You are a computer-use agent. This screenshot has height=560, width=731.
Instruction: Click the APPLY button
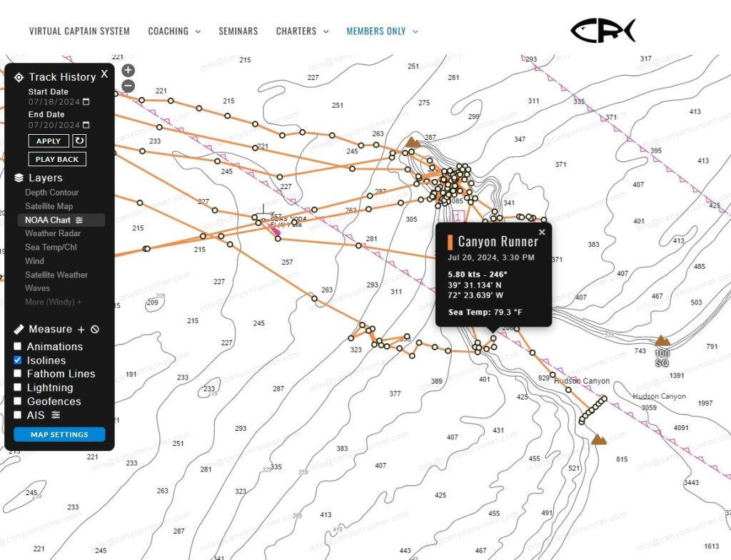click(x=49, y=141)
